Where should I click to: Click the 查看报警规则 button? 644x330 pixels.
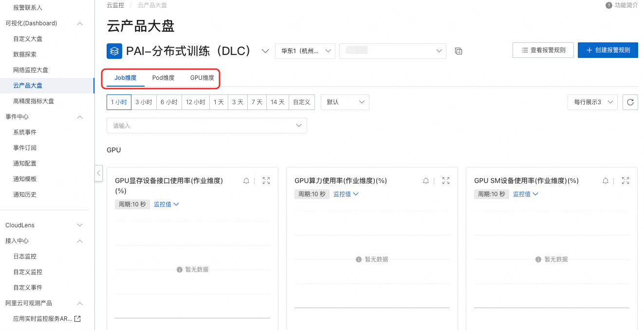(x=543, y=50)
